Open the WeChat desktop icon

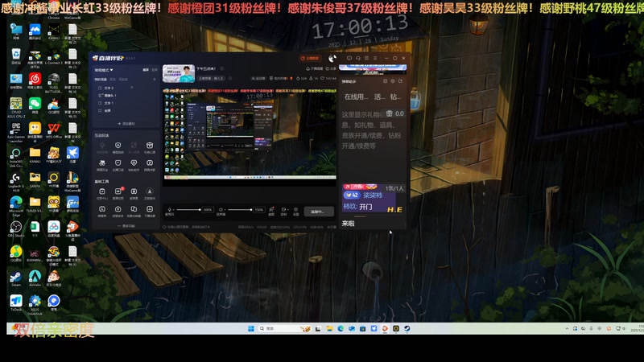35,105
